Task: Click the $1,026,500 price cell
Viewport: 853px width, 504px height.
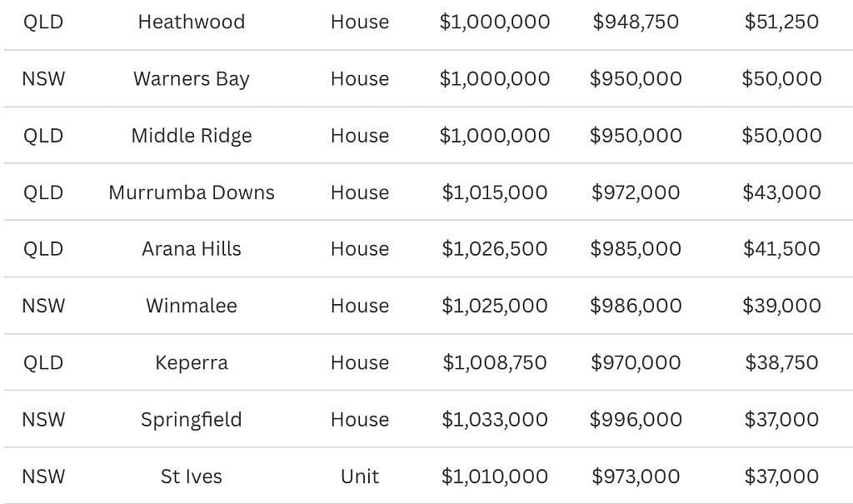Action: [x=495, y=249]
